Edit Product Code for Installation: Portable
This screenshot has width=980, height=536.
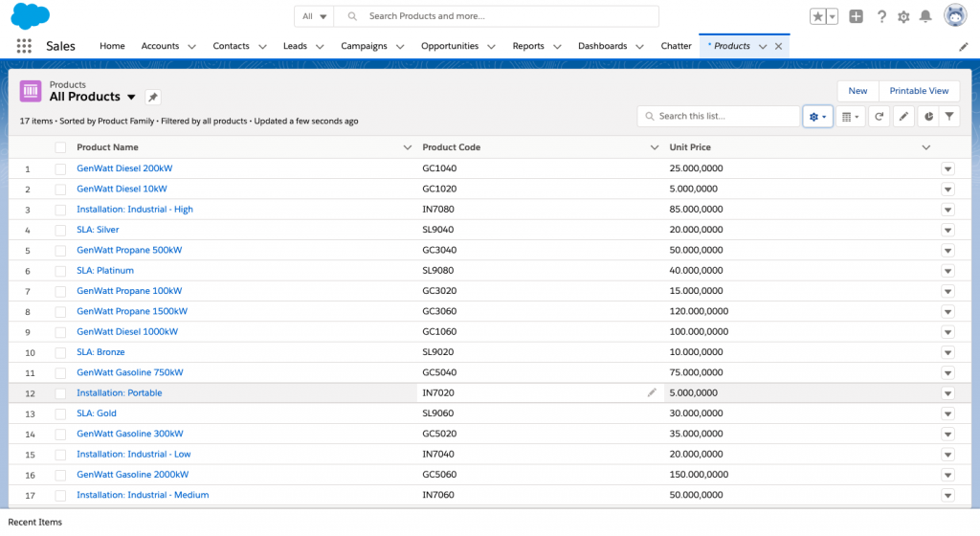point(652,393)
